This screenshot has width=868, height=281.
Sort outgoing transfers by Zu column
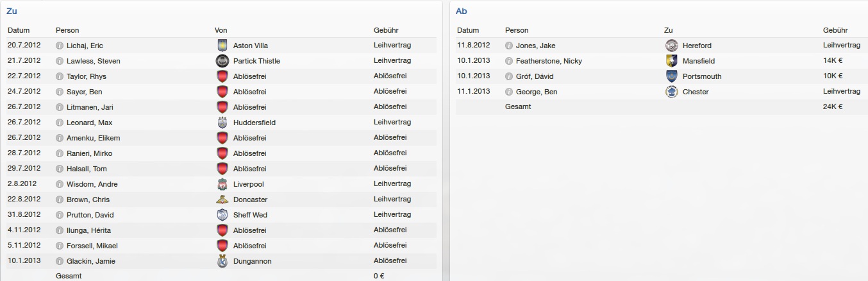click(668, 30)
